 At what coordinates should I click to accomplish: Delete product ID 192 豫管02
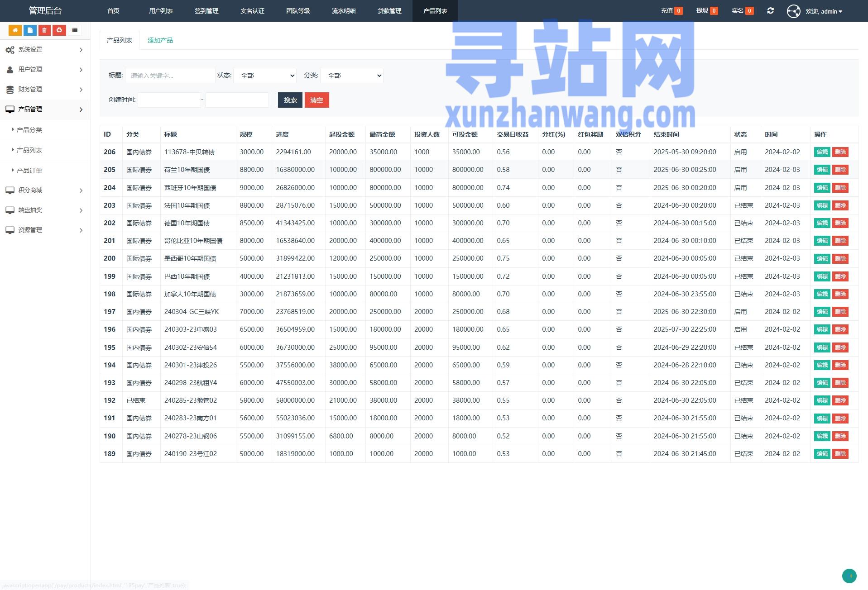(840, 400)
